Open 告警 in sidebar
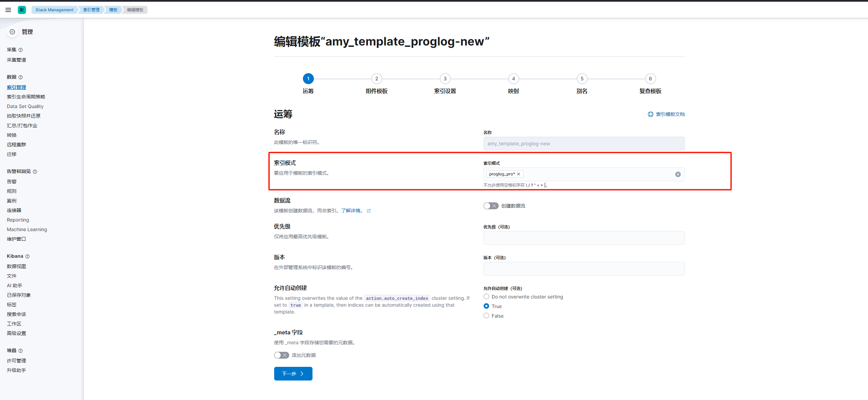This screenshot has height=400, width=868. coord(12,182)
